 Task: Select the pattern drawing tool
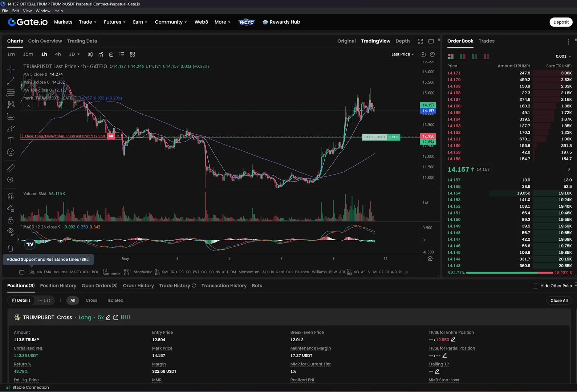[11, 105]
